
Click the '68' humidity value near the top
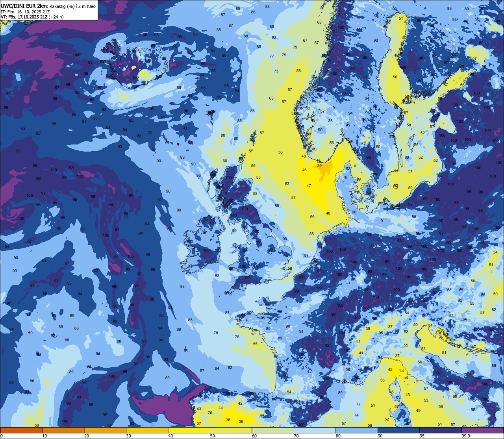(319, 22)
